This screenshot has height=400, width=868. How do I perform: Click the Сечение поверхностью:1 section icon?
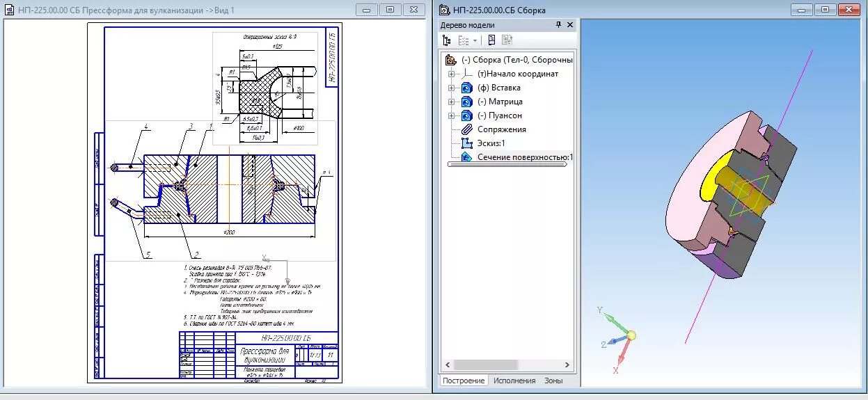[x=466, y=157]
